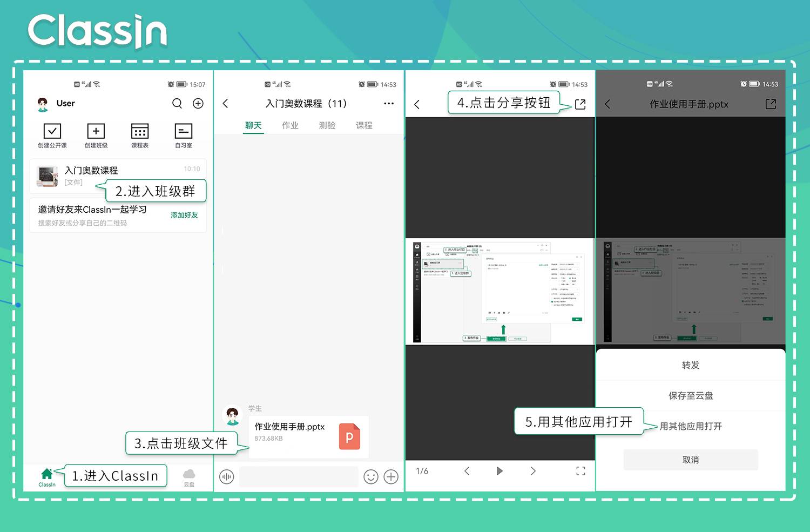The image size is (810, 532).
Task: Tap the ClassIn home icon in bottom bar
Action: (x=47, y=477)
